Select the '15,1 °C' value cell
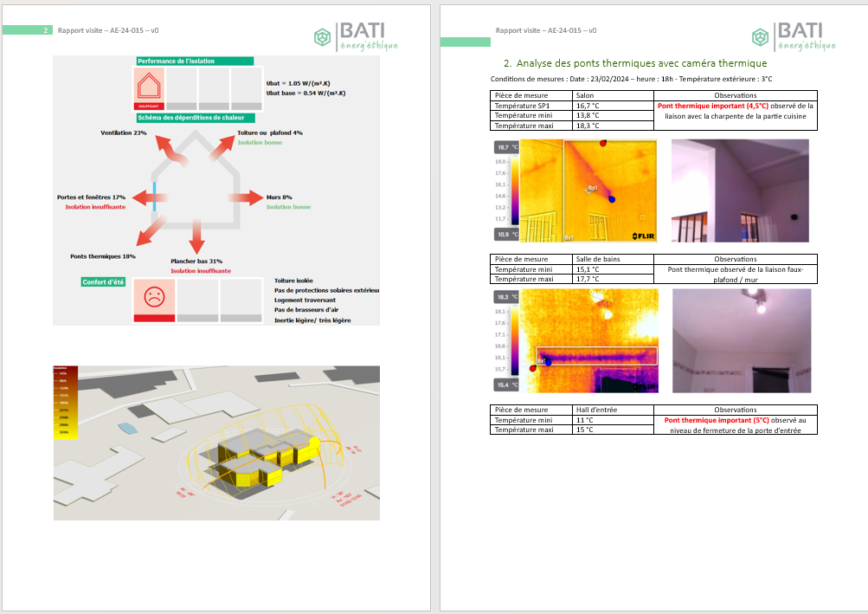This screenshot has width=868, height=614. click(613, 269)
